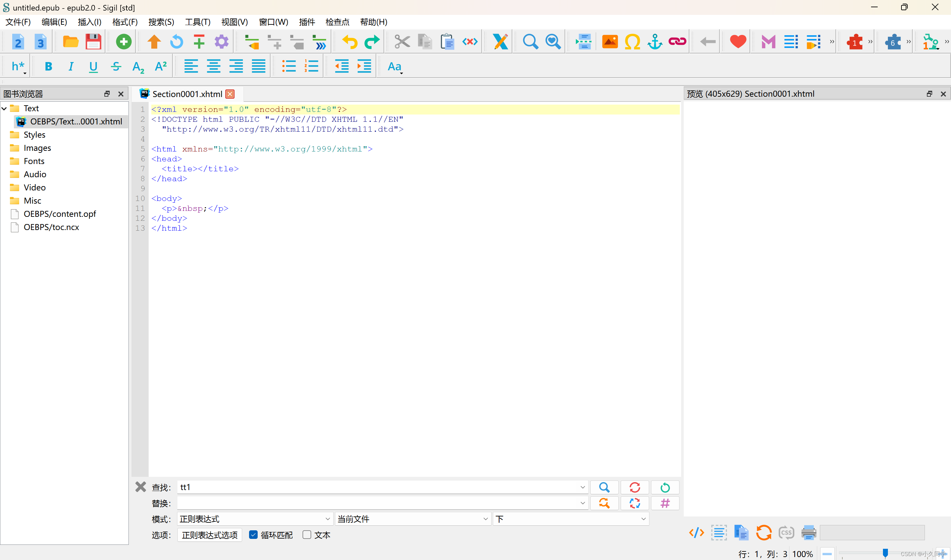Click the Insert Special Character omega icon
Image resolution: width=951 pixels, height=560 pixels.
point(632,42)
